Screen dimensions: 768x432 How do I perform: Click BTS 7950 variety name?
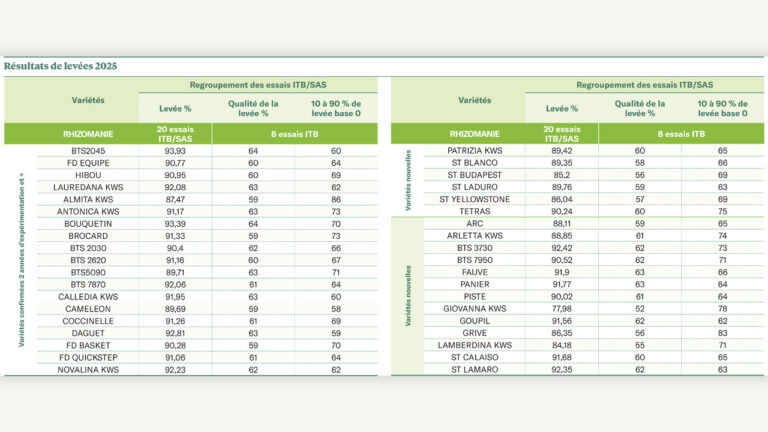click(475, 260)
